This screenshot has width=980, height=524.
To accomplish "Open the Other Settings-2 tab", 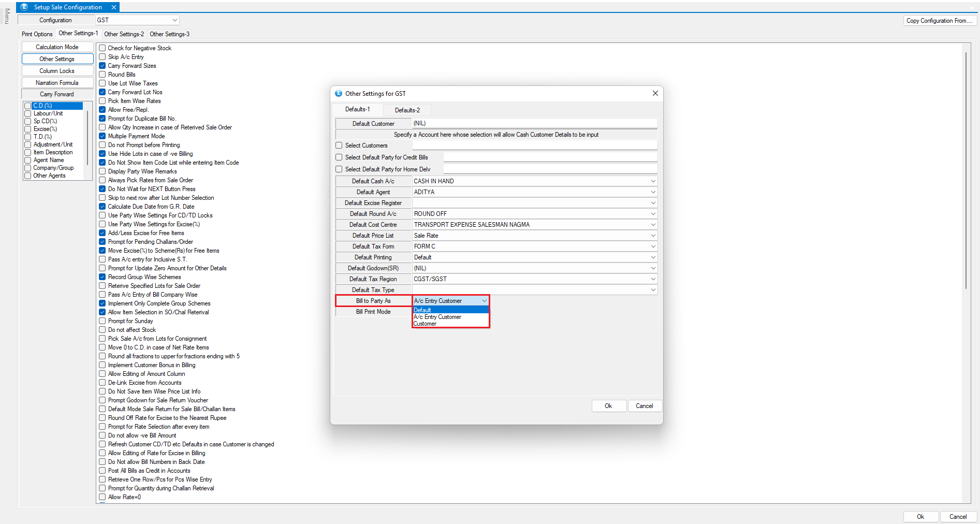I will [x=124, y=34].
